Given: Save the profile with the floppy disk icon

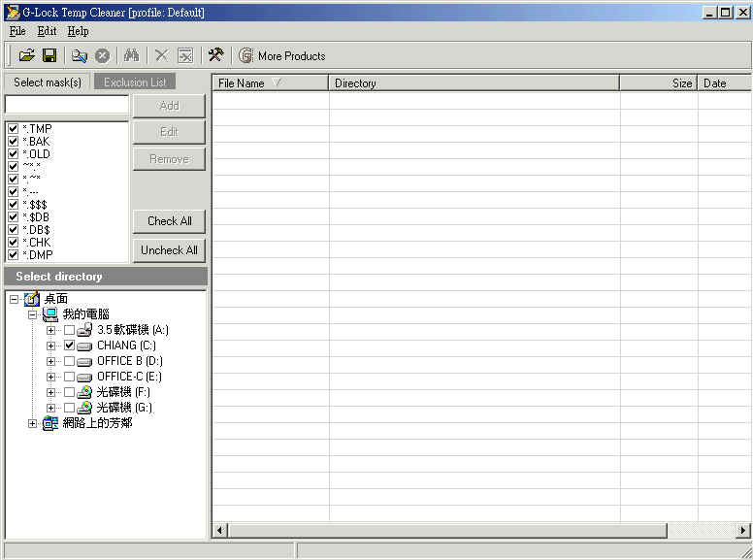Looking at the screenshot, I should point(49,55).
